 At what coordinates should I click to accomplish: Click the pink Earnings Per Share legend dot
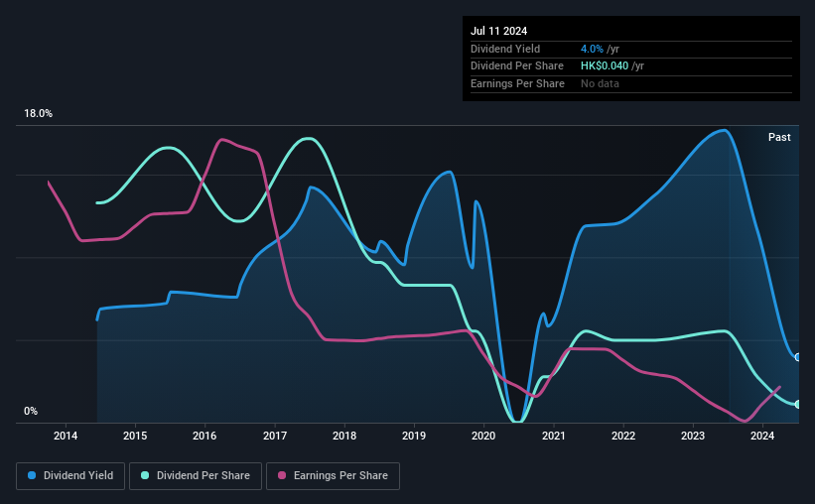coord(282,475)
